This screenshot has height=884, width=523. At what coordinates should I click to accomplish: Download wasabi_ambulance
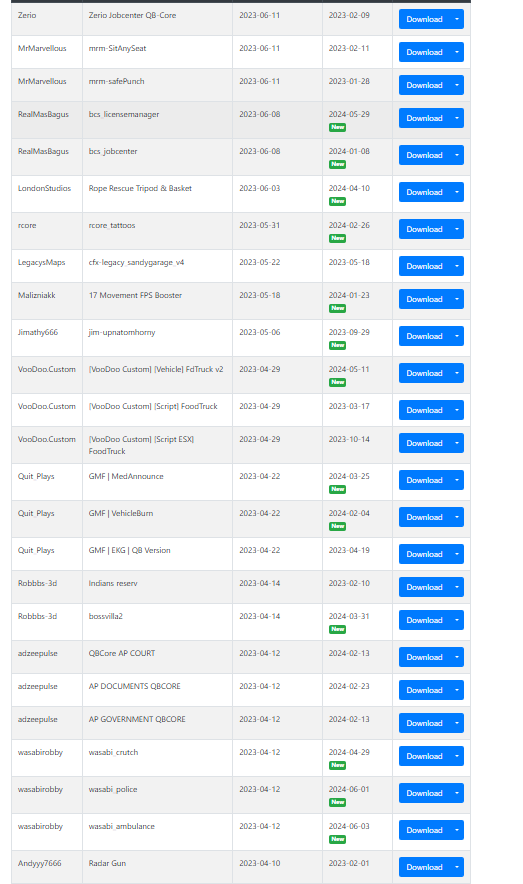[424, 830]
